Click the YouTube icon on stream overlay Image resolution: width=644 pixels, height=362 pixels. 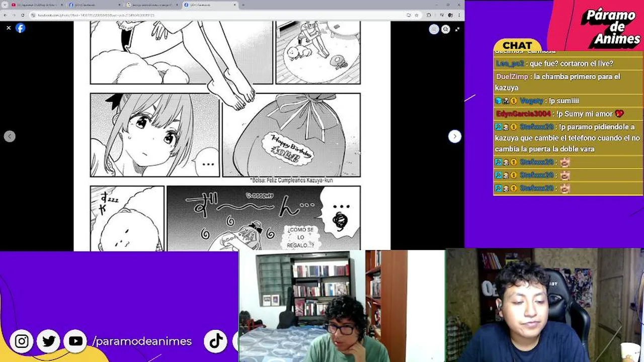tap(75, 341)
